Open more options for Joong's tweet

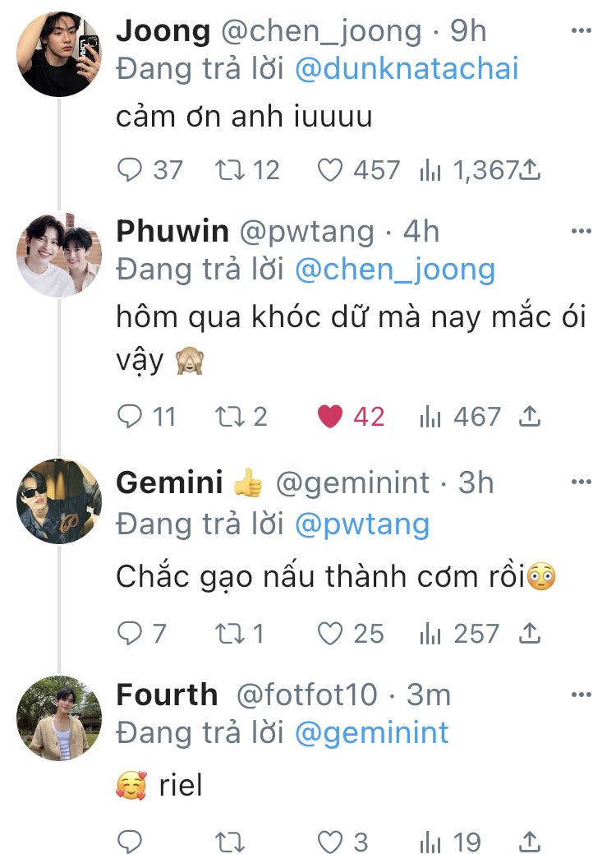581,31
